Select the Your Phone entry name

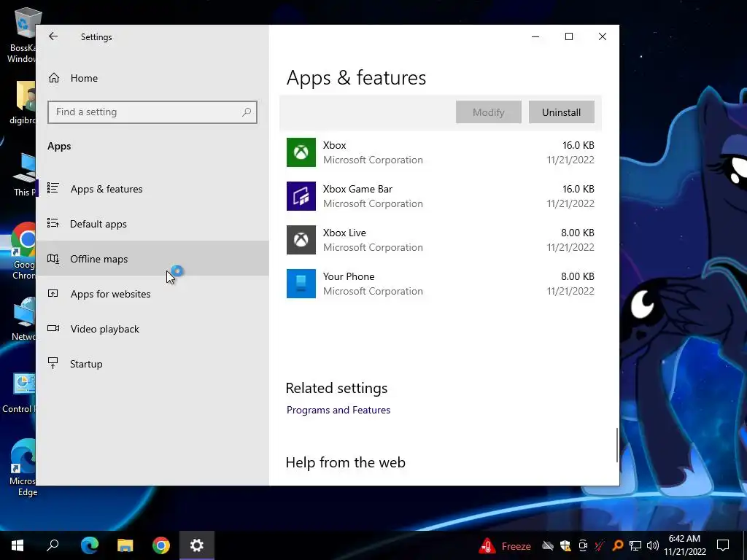pos(349,276)
